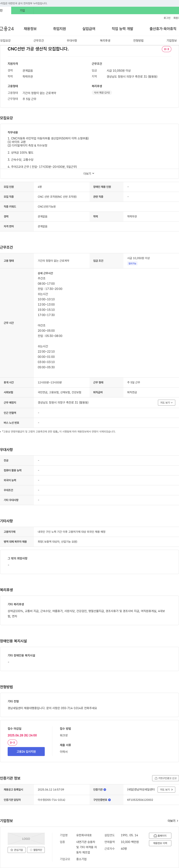Open 실업급여 main menu

pyautogui.click(x=89, y=29)
